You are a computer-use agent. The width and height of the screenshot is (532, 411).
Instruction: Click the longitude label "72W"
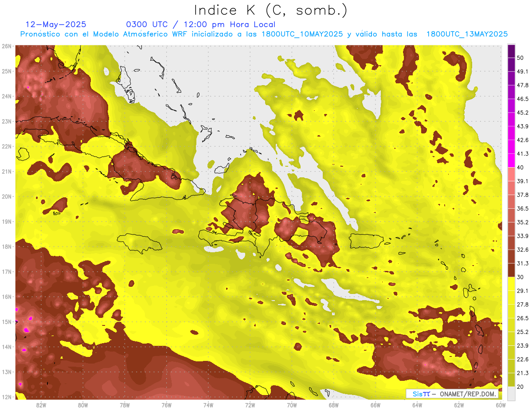[x=250, y=405]
